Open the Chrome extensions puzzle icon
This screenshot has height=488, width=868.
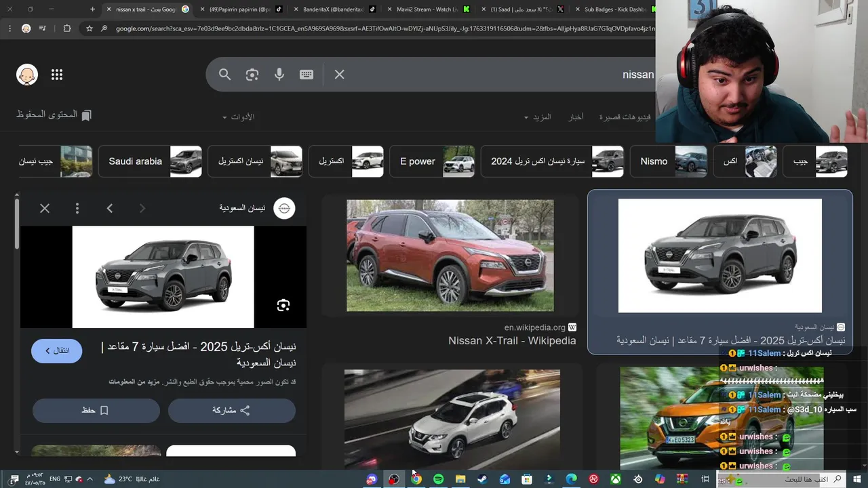[66, 28]
